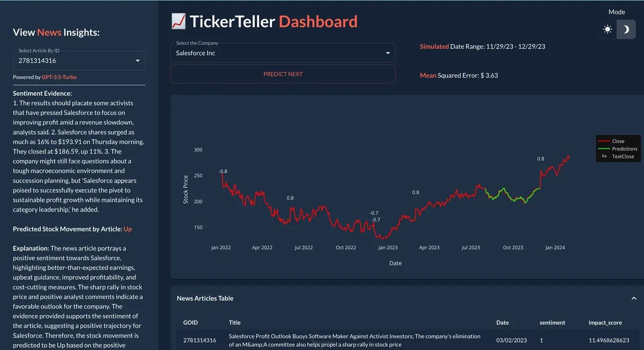
Task: Click the Mode label
Action: (617, 12)
